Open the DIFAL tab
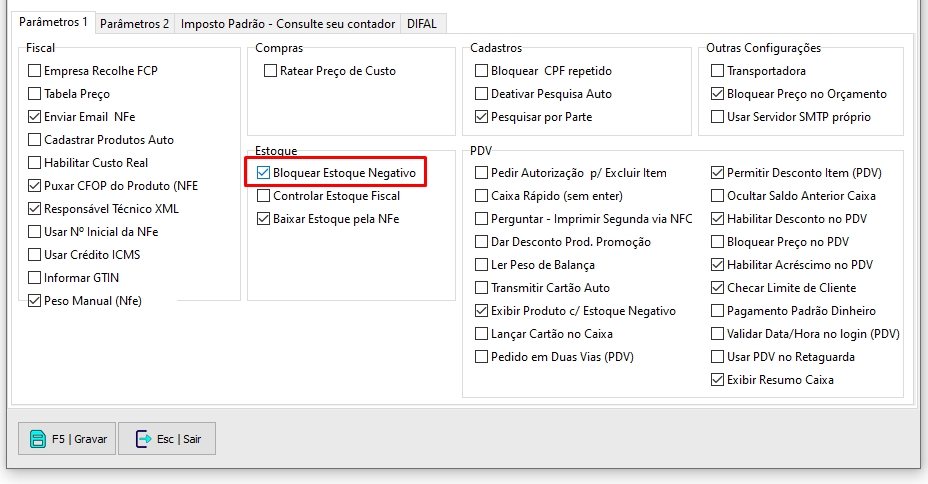The image size is (928, 484). click(422, 23)
